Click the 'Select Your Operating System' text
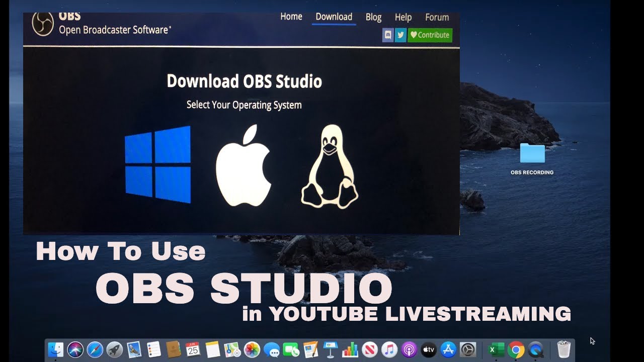The image size is (644, 362). point(244,105)
